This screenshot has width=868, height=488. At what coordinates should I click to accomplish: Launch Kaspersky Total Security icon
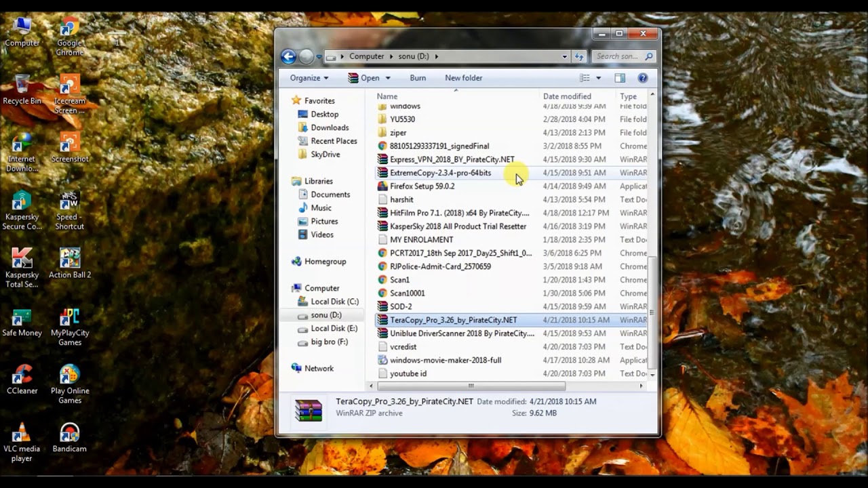[22, 268]
